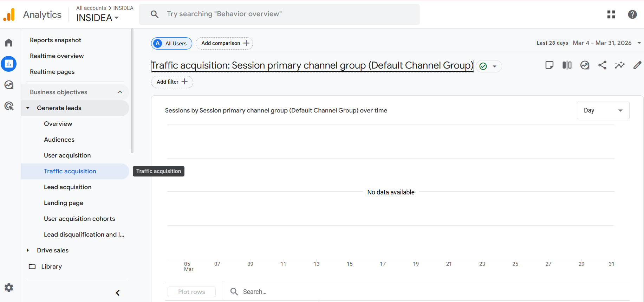This screenshot has height=302, width=644.
Task: Open the INSIDEA account selector
Action: click(x=97, y=18)
